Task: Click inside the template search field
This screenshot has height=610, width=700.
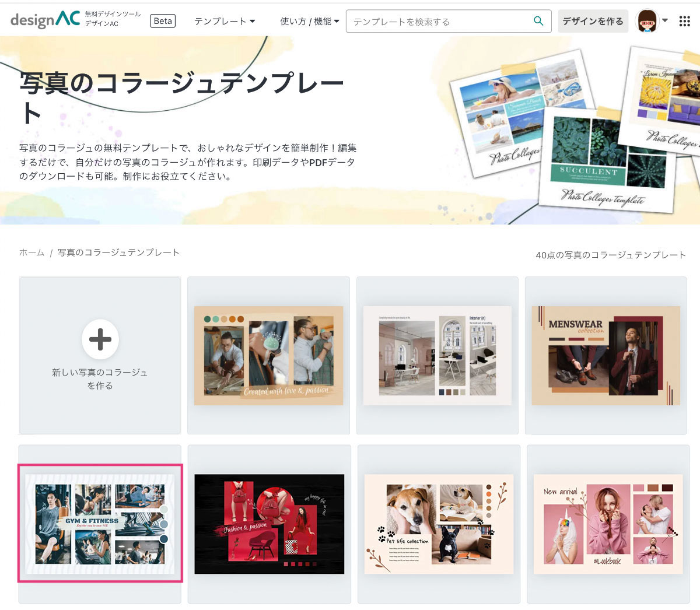Action: pos(437,20)
